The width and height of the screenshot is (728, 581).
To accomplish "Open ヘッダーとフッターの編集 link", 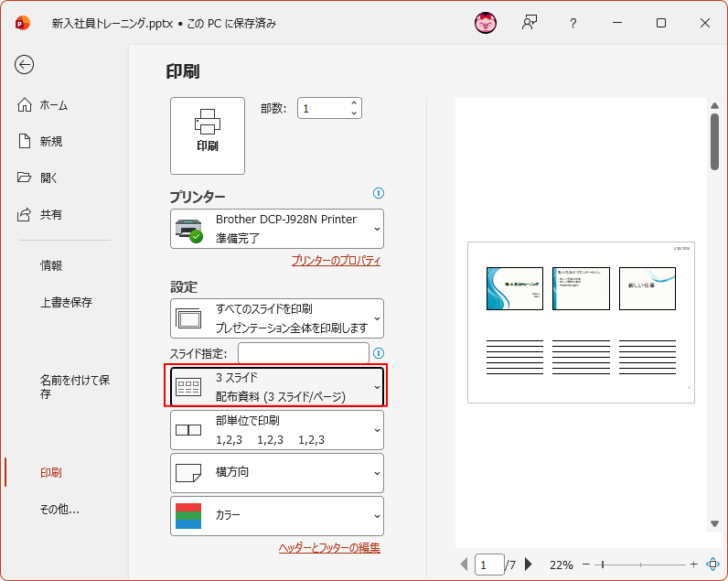I will pyautogui.click(x=329, y=548).
